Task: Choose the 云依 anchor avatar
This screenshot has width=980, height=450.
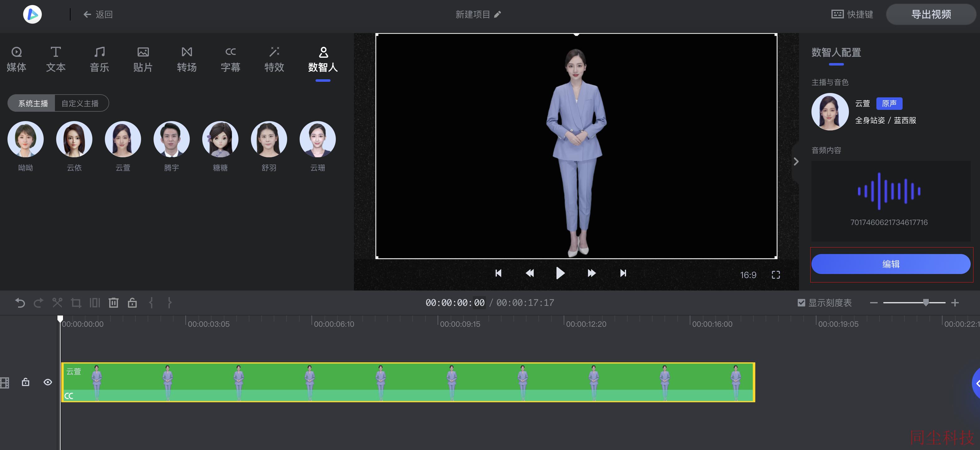Action: point(74,139)
